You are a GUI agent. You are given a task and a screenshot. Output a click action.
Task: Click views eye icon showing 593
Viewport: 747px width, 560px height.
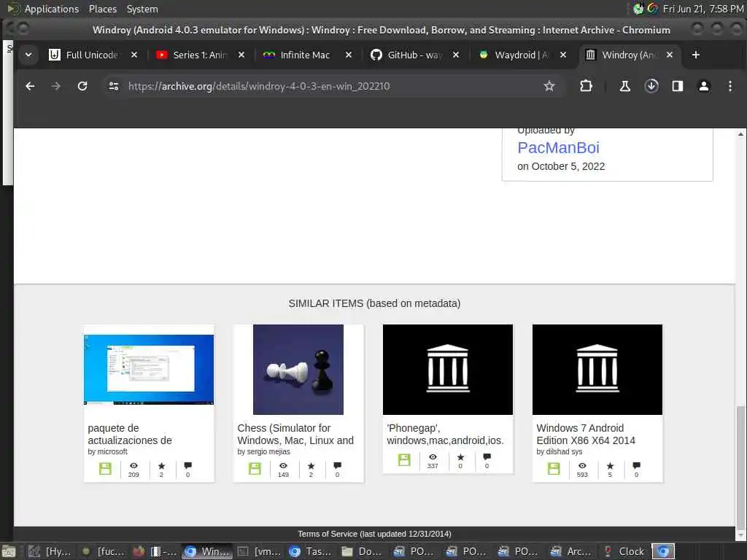(x=582, y=466)
